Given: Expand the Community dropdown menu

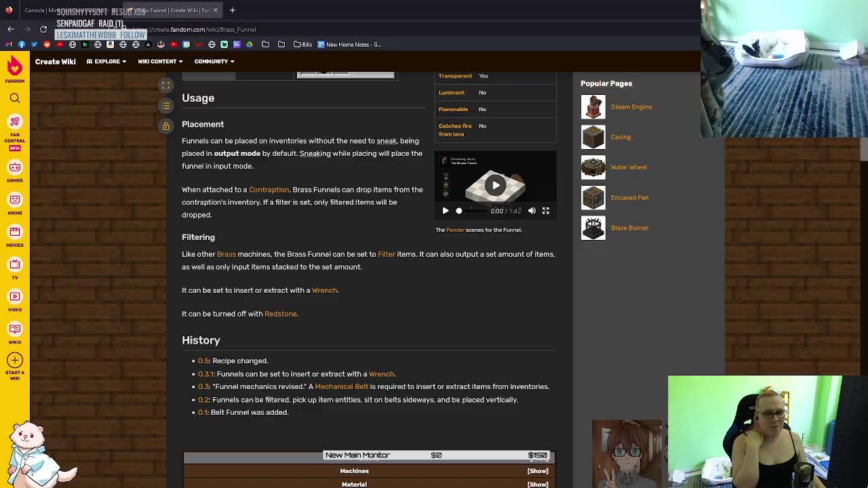Looking at the screenshot, I should point(214,61).
